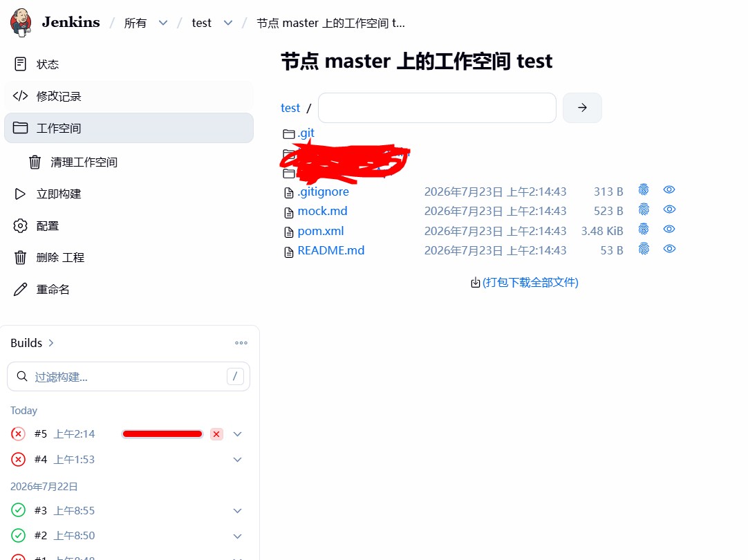Open .gitignore file
The image size is (748, 560).
[323, 192]
